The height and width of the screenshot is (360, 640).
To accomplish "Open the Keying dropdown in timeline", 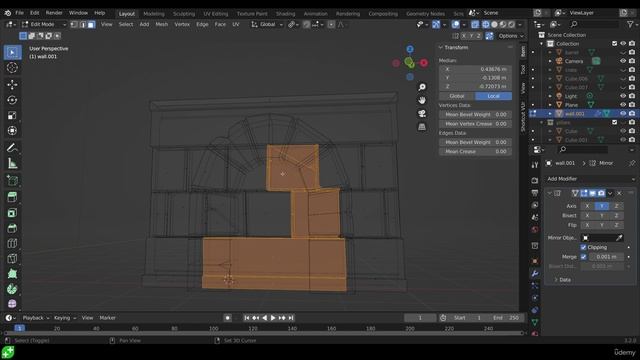I will (x=65, y=318).
